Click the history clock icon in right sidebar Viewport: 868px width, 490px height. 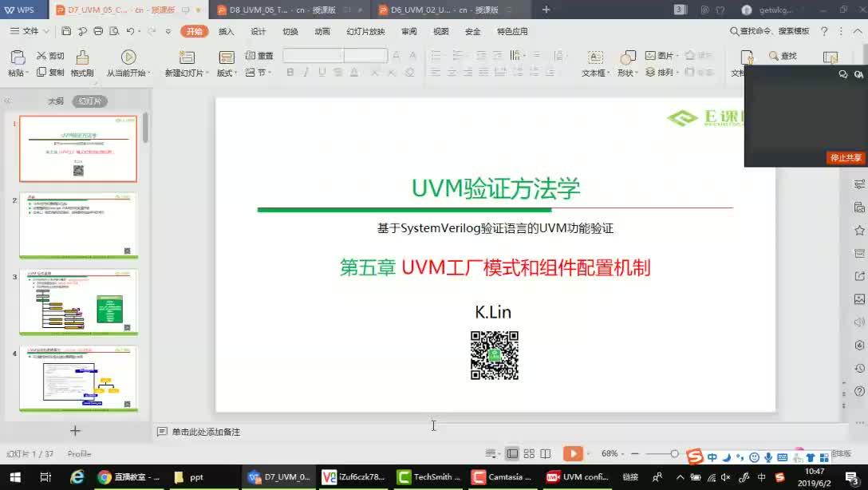(x=859, y=368)
